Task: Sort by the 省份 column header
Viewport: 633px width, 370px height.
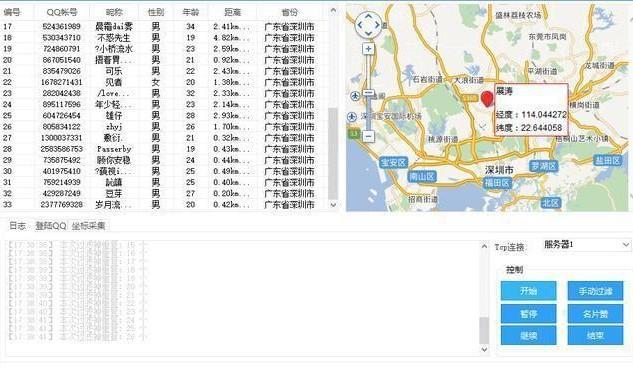Action: [x=289, y=12]
